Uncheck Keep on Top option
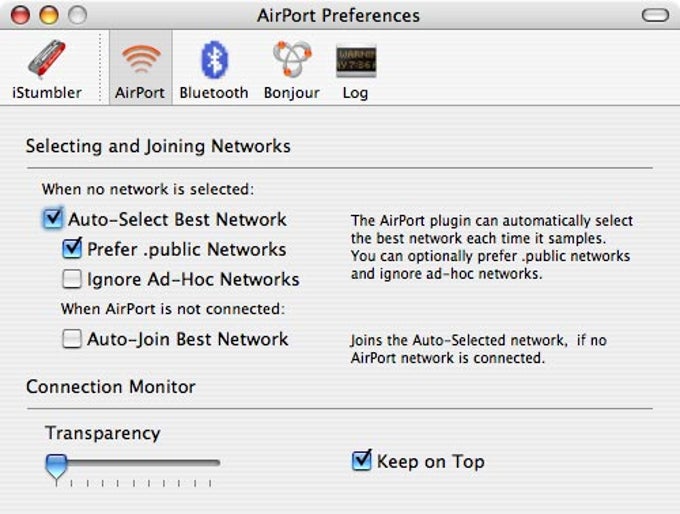The image size is (680, 514). click(x=361, y=461)
